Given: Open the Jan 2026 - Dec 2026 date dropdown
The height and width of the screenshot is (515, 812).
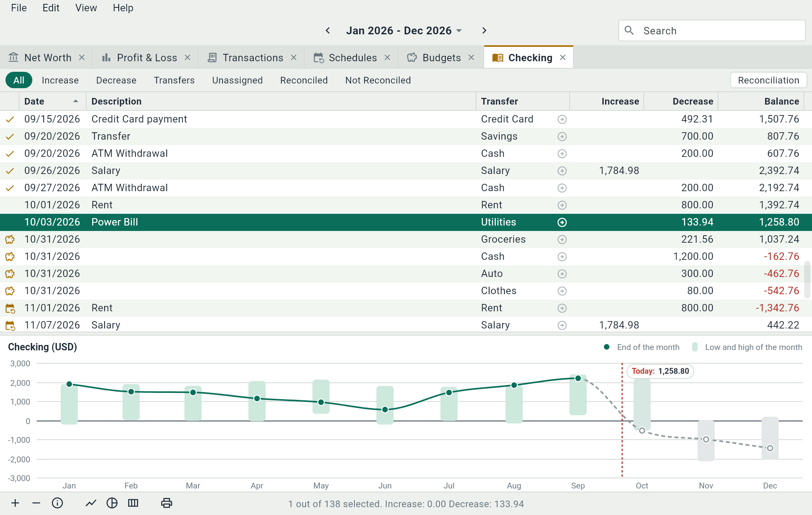Looking at the screenshot, I should [404, 30].
